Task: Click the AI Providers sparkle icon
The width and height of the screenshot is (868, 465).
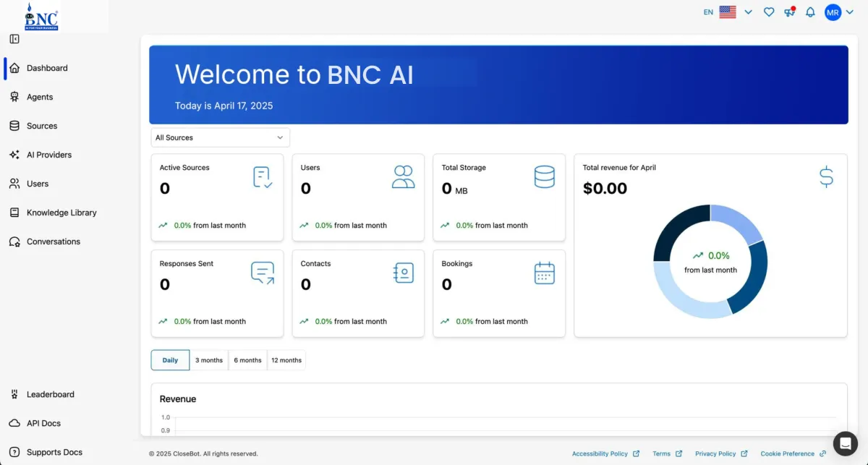Action: tap(14, 155)
